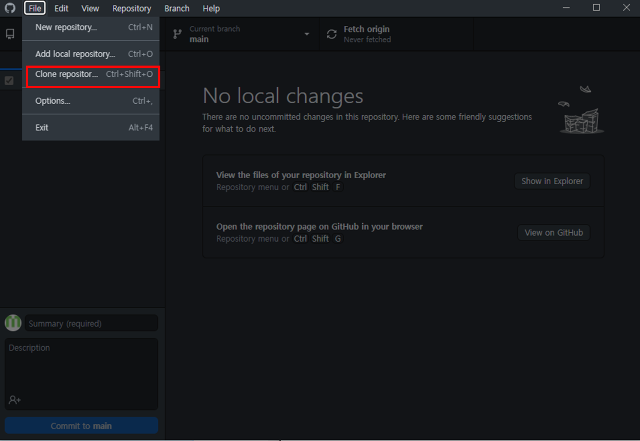The height and width of the screenshot is (441, 640).
Task: Click View on GitHub button
Action: pyautogui.click(x=553, y=233)
